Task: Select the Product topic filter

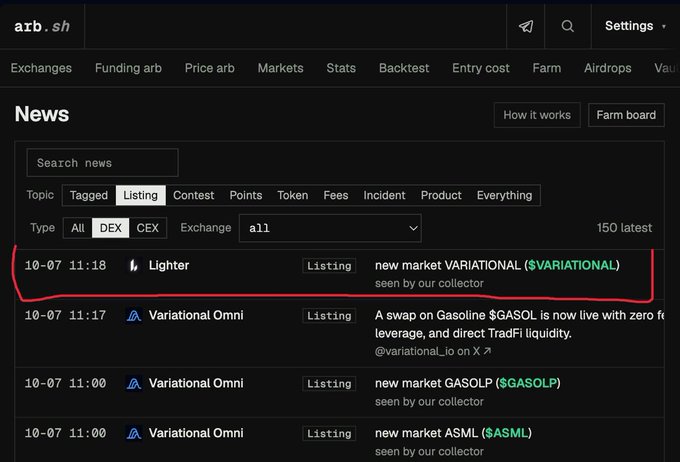Action: click(441, 195)
